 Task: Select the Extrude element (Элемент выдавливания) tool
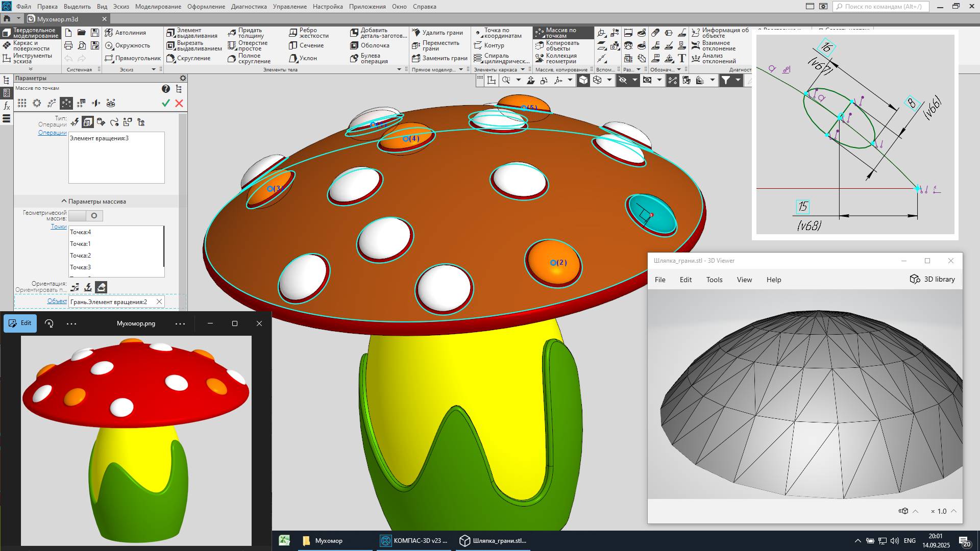(191, 33)
